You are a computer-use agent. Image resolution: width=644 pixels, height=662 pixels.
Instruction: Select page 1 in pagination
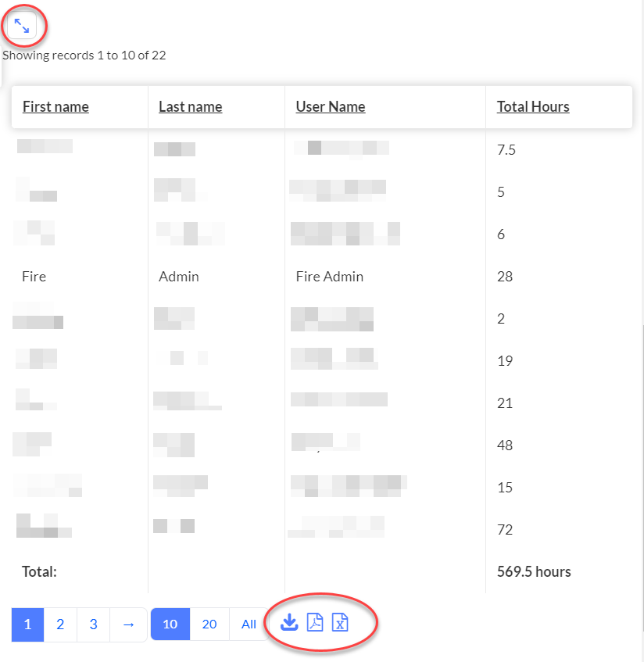pyautogui.click(x=27, y=624)
